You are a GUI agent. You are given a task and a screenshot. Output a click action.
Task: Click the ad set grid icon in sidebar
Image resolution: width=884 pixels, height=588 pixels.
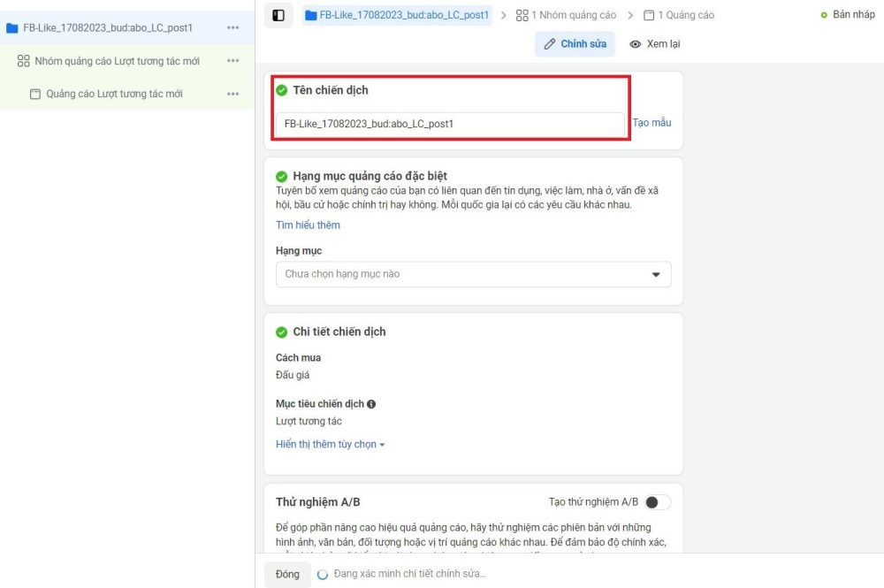pyautogui.click(x=24, y=61)
